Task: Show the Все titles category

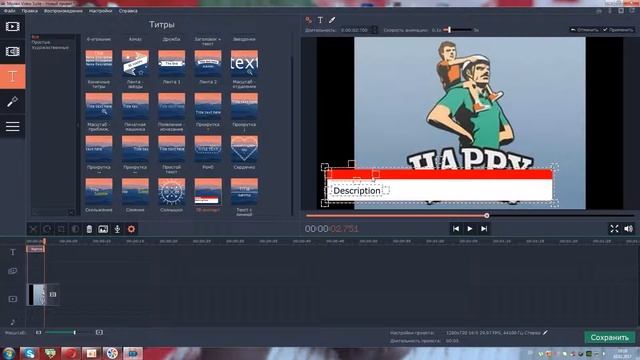Action: coord(35,37)
